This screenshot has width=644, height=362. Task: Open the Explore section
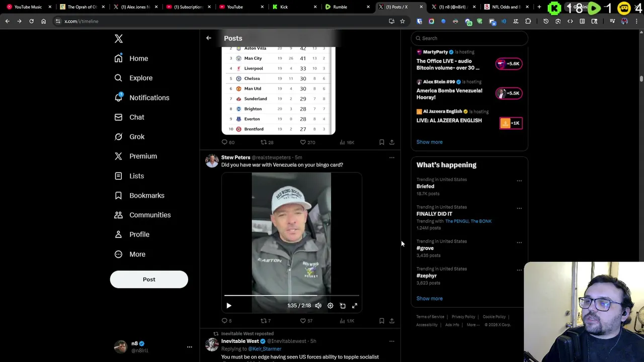pyautogui.click(x=133, y=78)
